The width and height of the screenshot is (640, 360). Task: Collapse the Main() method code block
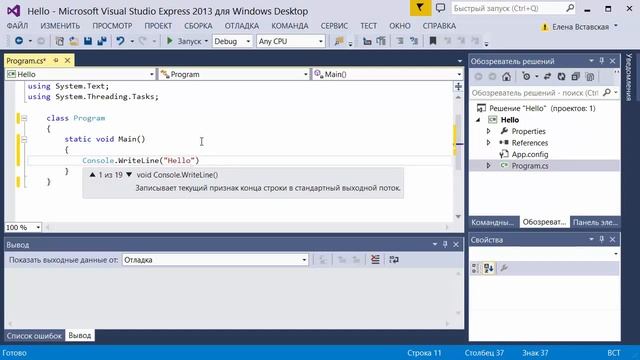(24, 140)
